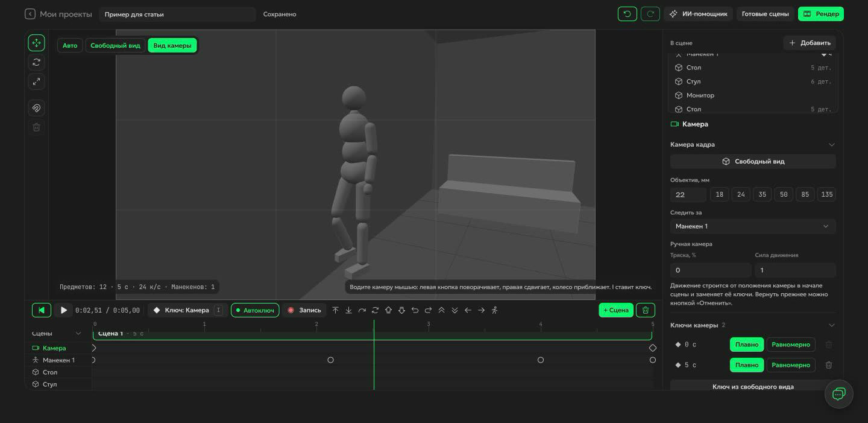This screenshot has width=868, height=423.
Task: Delete the scene with the green trash button
Action: pyautogui.click(x=646, y=310)
